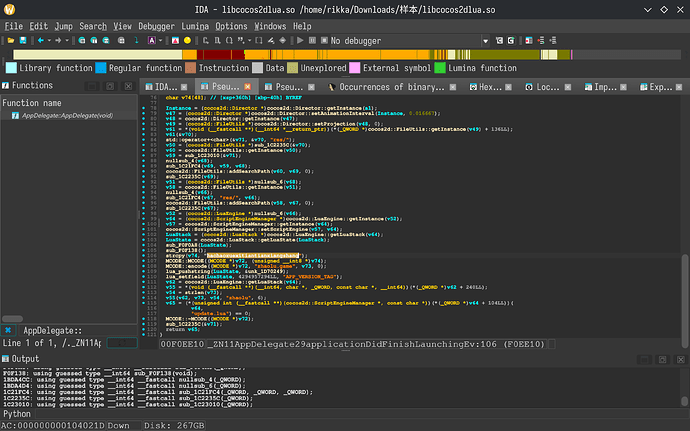Click the pseudocode vertical scrollbar
The image size is (690, 431).
coord(685,300)
